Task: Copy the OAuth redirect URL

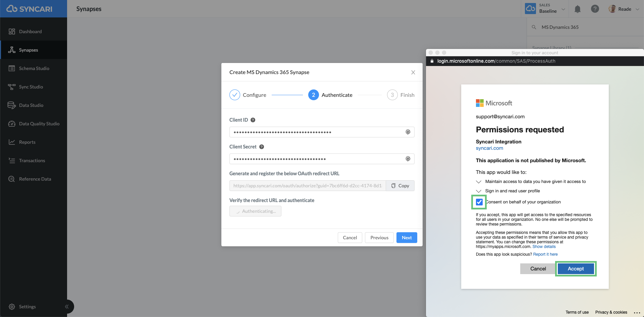Action: [400, 186]
